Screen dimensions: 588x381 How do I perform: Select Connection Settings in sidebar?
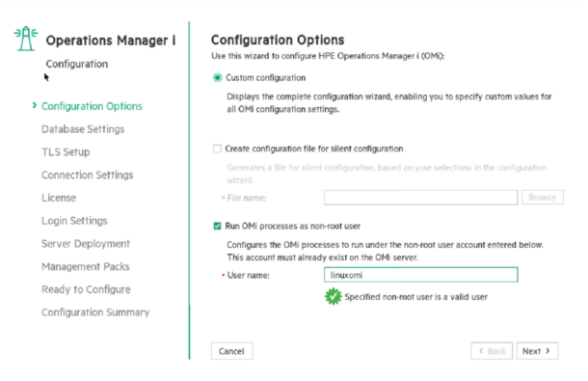point(88,175)
